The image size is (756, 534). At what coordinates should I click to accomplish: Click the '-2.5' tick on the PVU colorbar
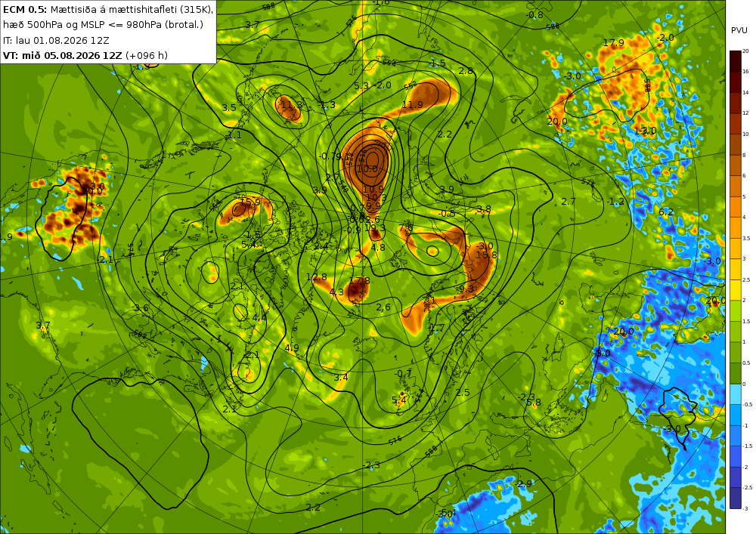[748, 488]
